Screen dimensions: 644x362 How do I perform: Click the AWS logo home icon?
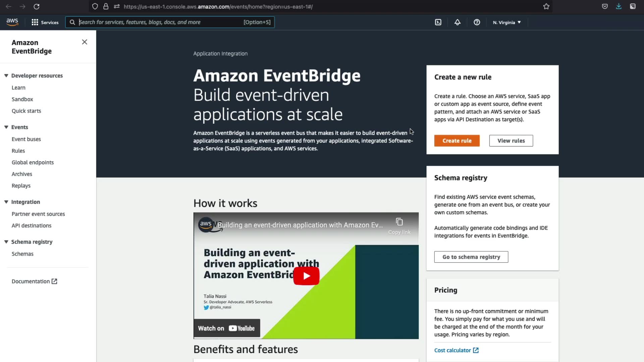12,22
